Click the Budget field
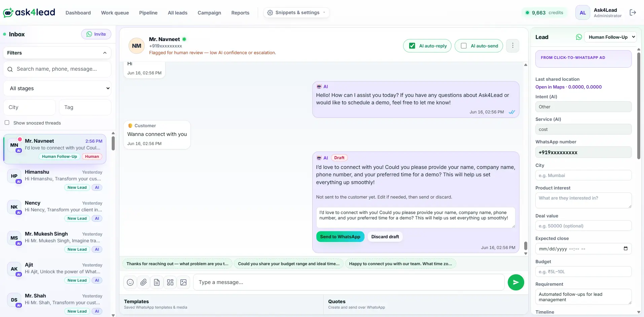The width and height of the screenshot is (644, 317). pos(583,272)
